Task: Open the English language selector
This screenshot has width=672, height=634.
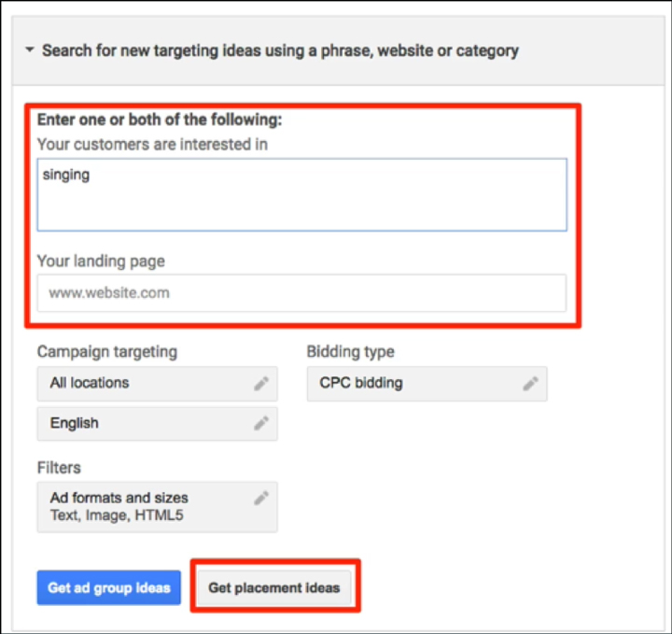Action: point(140,423)
